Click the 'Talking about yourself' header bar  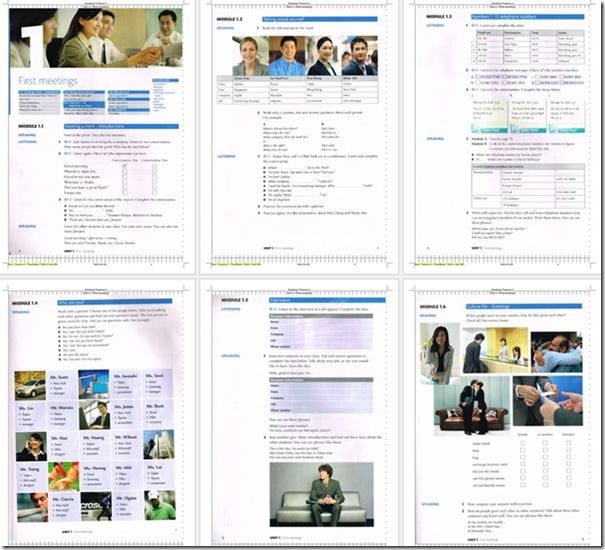pos(319,19)
